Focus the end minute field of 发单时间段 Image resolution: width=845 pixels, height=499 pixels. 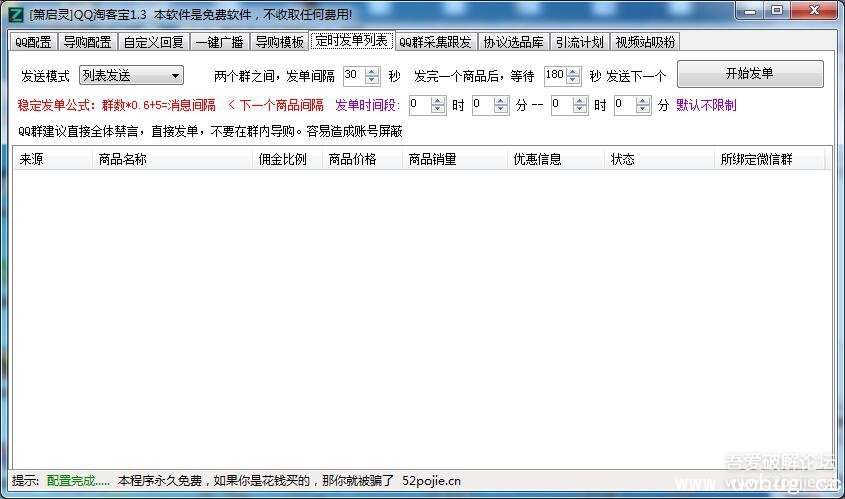coord(625,105)
